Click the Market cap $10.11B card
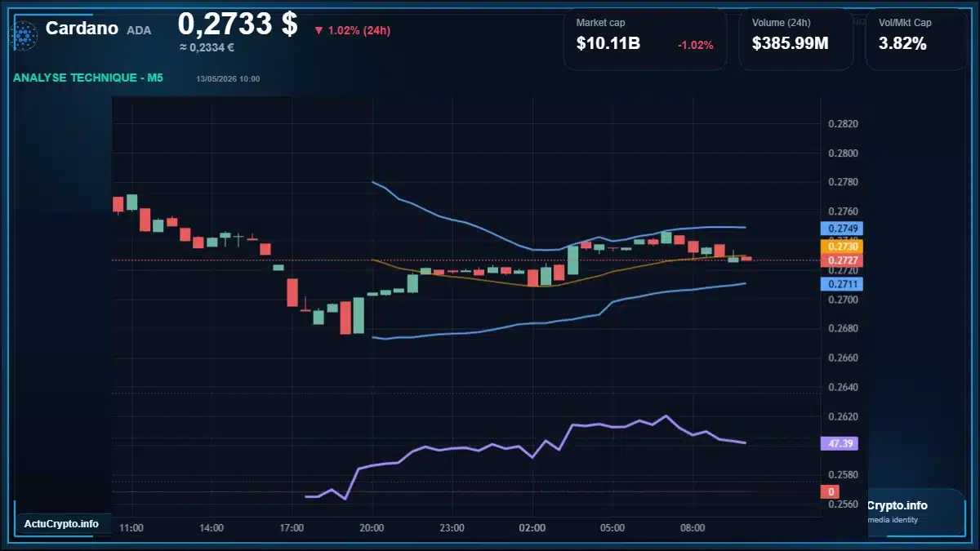Viewport: 980px width, 551px height. coord(644,38)
